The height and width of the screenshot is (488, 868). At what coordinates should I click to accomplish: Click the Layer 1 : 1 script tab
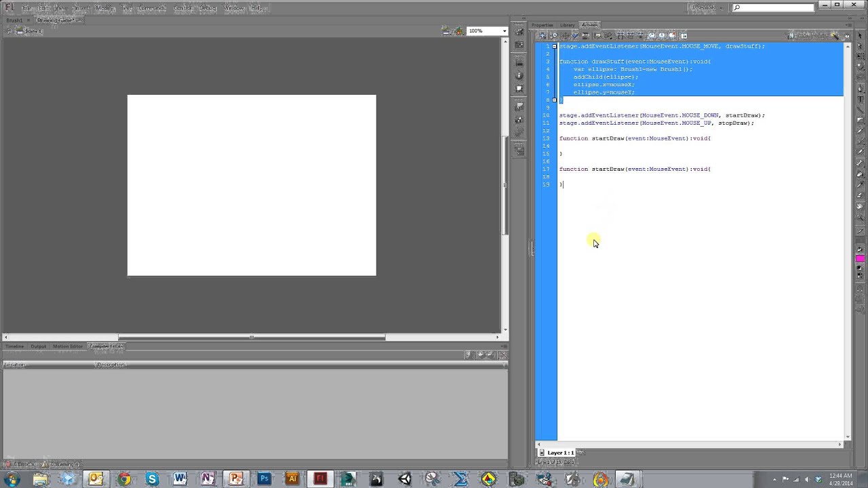(x=557, y=452)
